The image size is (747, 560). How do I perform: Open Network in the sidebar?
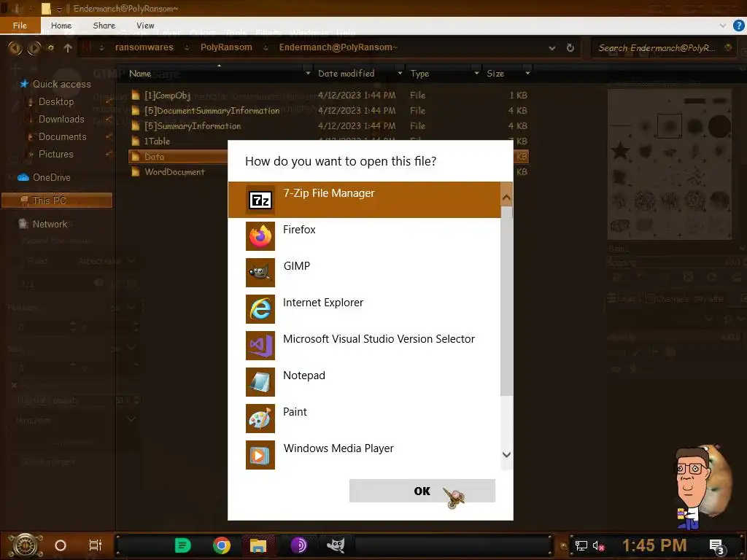coord(50,224)
